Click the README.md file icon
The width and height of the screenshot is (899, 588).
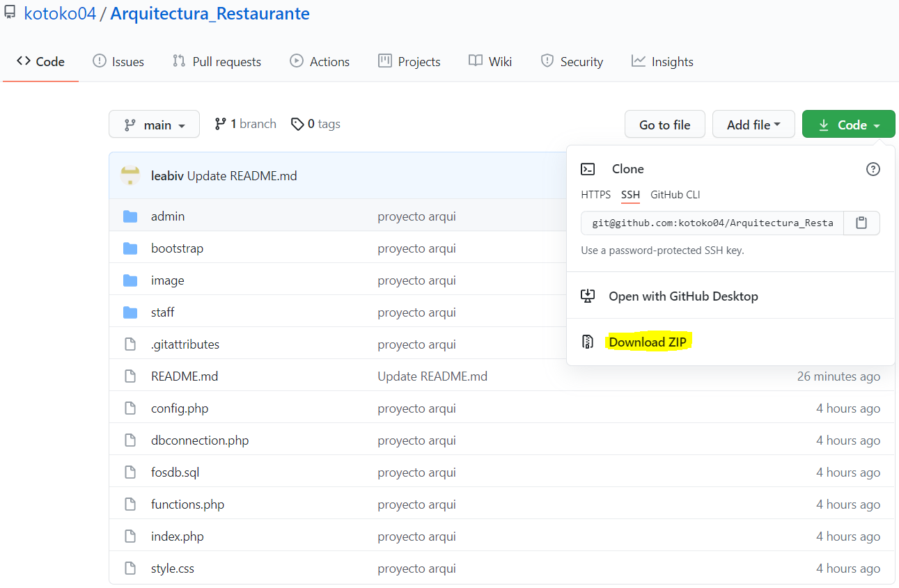tap(130, 376)
